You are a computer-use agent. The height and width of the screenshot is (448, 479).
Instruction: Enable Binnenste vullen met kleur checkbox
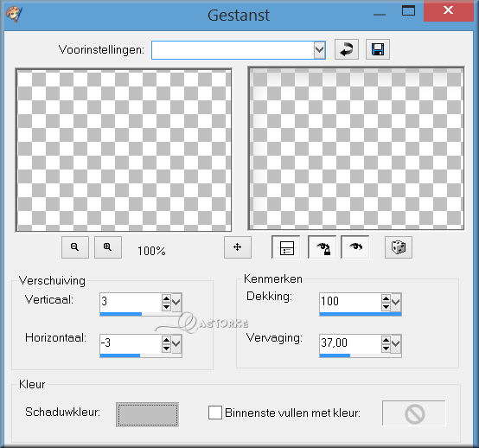click(215, 413)
